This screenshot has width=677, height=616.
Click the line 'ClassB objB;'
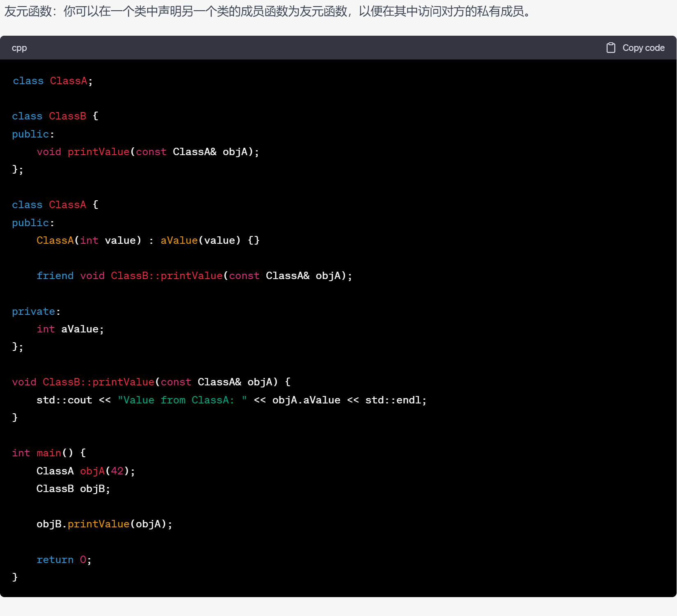coord(73,489)
